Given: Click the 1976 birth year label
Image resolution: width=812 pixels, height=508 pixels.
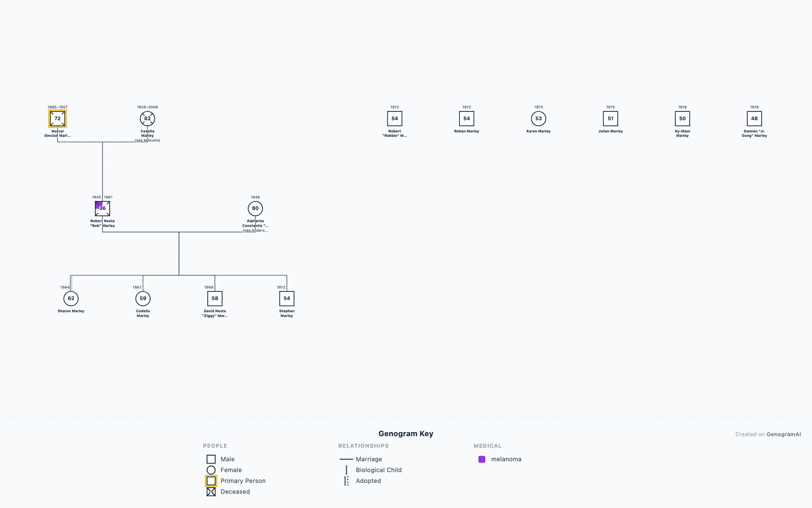Looking at the screenshot, I should 682,107.
